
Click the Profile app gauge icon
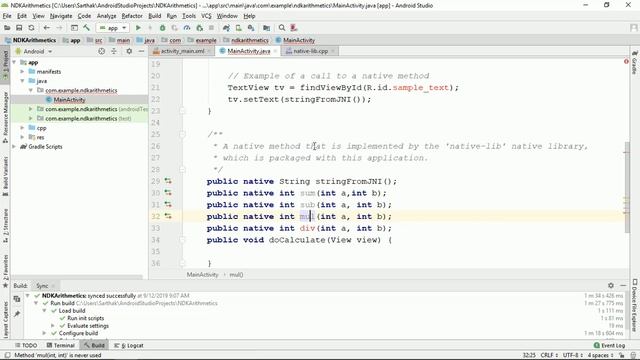(x=187, y=28)
